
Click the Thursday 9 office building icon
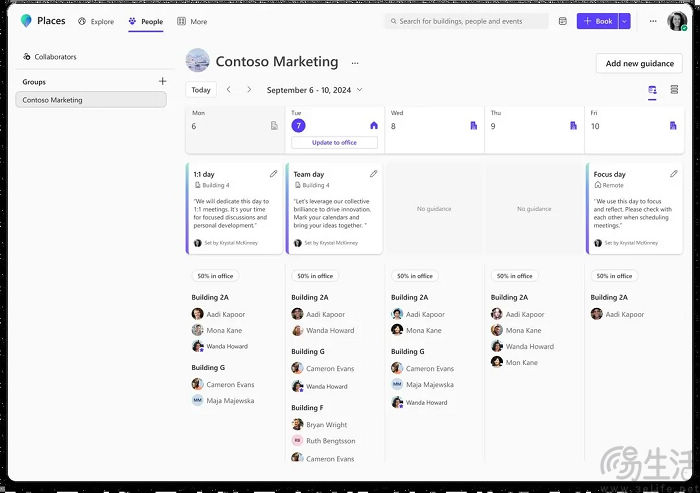click(573, 125)
